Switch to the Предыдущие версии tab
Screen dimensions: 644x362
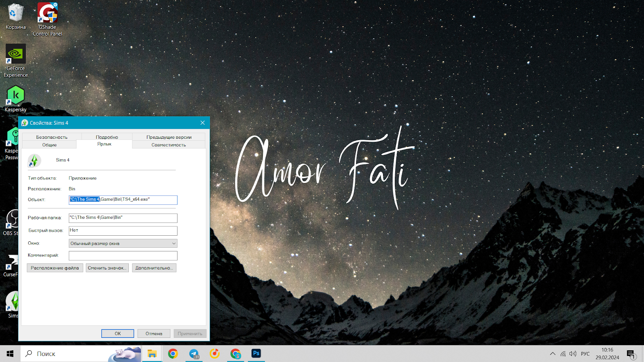(169, 137)
